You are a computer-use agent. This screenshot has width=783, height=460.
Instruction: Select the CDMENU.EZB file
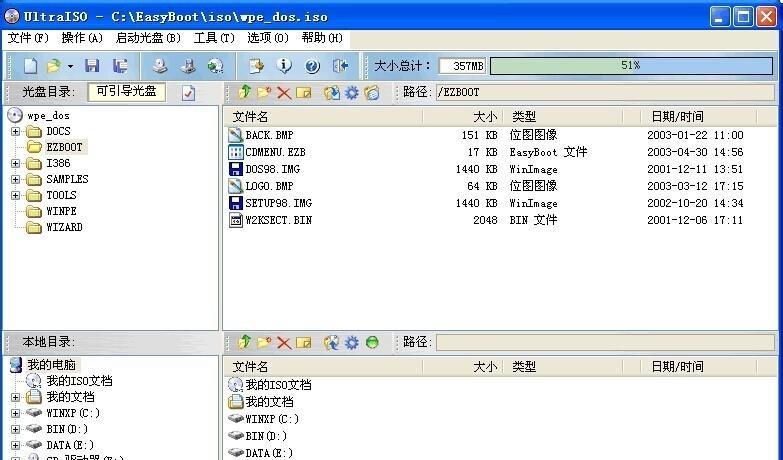pos(275,152)
